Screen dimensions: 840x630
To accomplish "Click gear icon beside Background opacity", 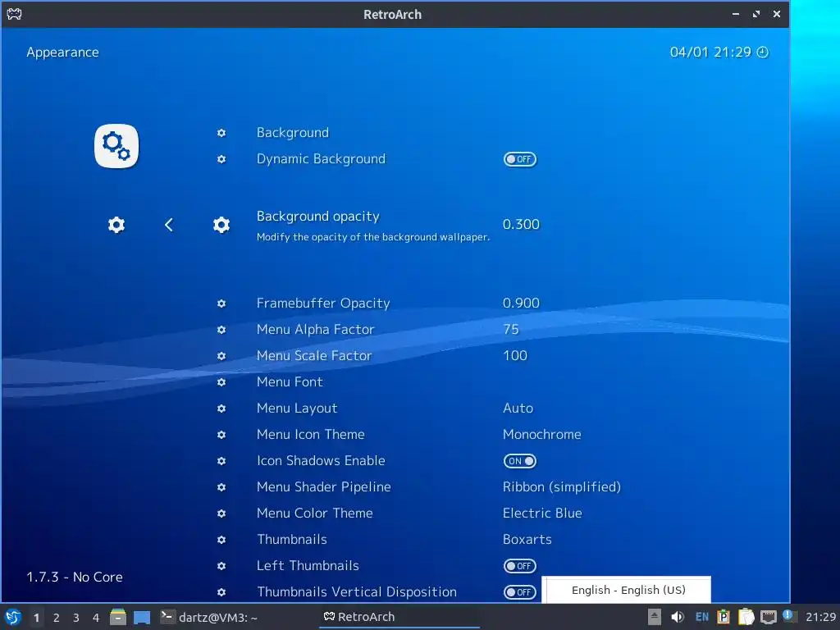I will (x=221, y=225).
